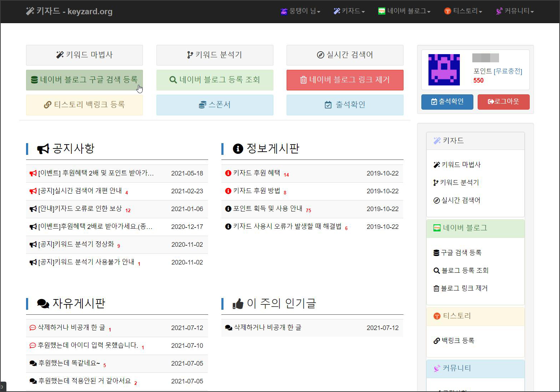The height and width of the screenshot is (392, 560).
Task: Open 티스토리 백링크 등록 button
Action: [x=84, y=105]
